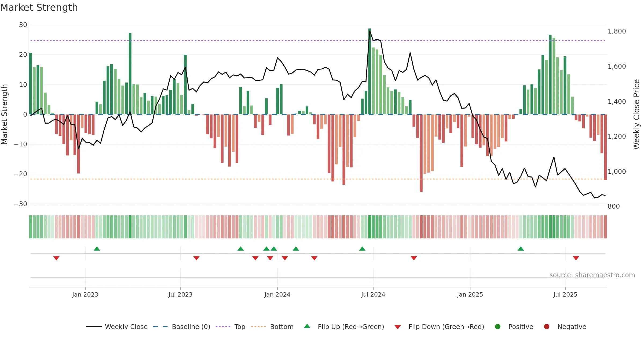This screenshot has height=362, width=644.
Task: Toggle the Negative legend label
Action: click(572, 327)
